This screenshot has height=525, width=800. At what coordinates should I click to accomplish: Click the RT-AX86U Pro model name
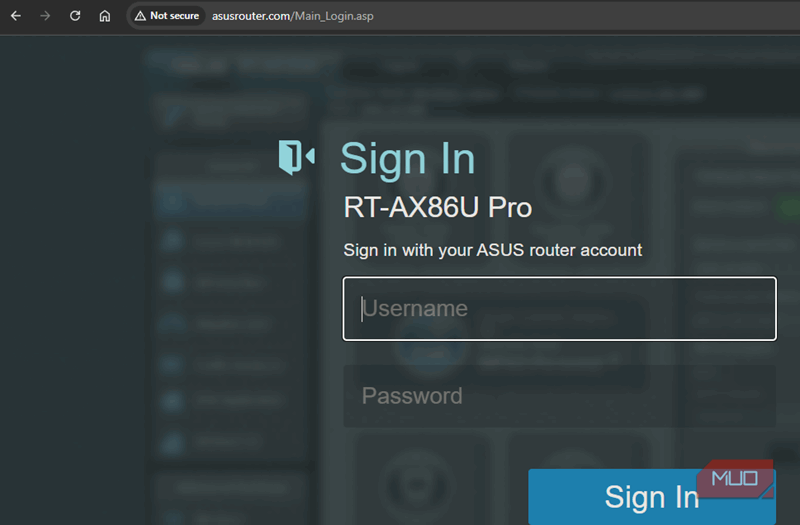click(437, 207)
